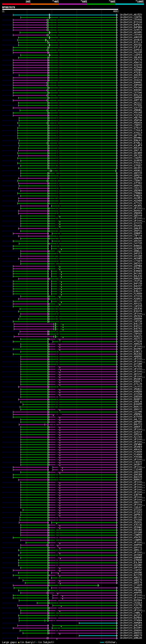Screen dimensions: 146x644
Task: Select hit label UniRef100_C6TGA6
Action: point(131,93)
